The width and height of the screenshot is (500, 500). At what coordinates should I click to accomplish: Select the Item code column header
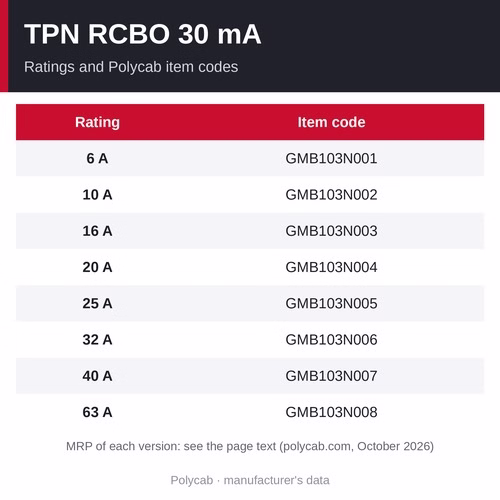[331, 122]
